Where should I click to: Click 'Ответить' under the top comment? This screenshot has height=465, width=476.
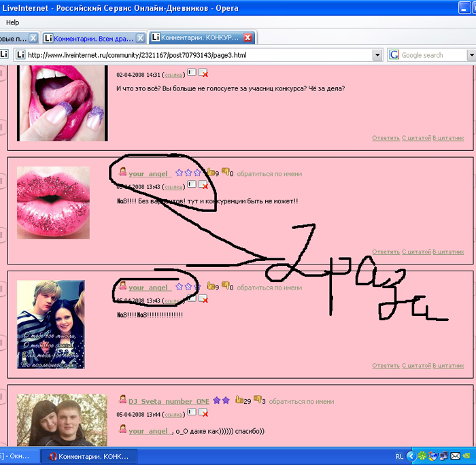[x=386, y=138]
